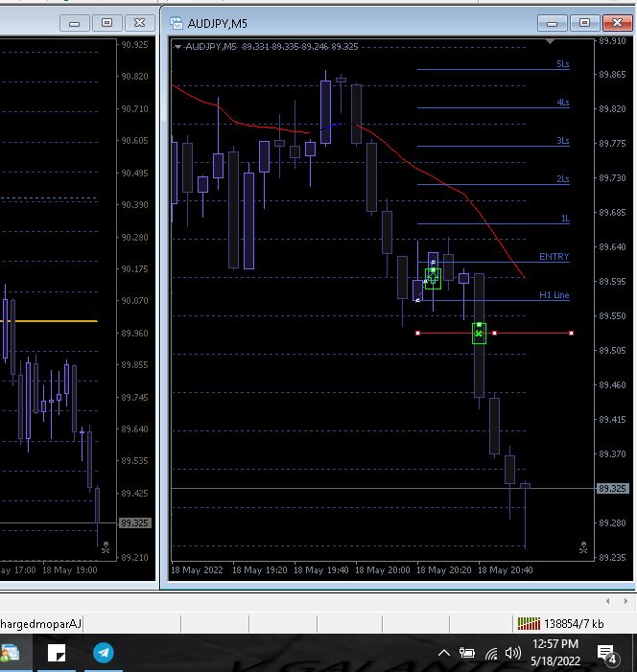Click the connection status bars 138854/7 kb
Viewport: 637px width, 672px height.
coord(560,623)
